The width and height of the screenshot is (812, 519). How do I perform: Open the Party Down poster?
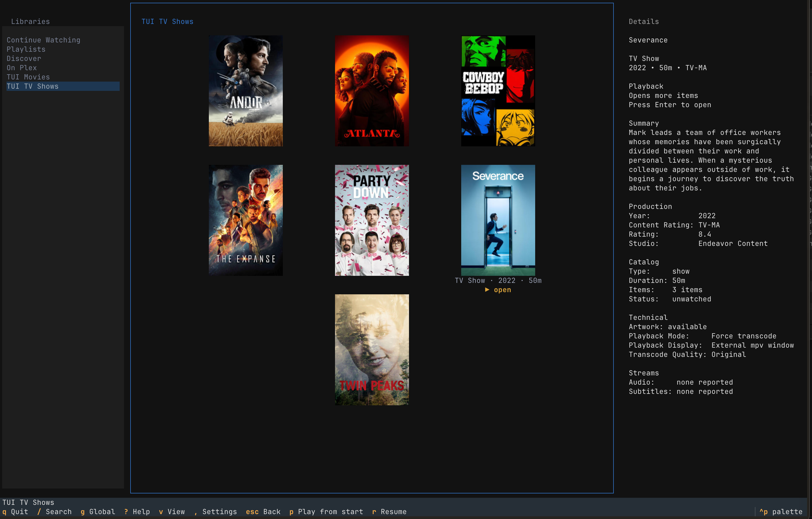click(x=372, y=220)
